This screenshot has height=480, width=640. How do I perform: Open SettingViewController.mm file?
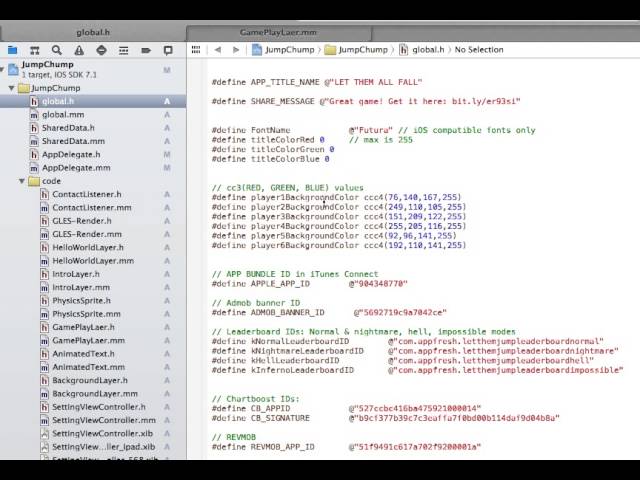pos(104,420)
